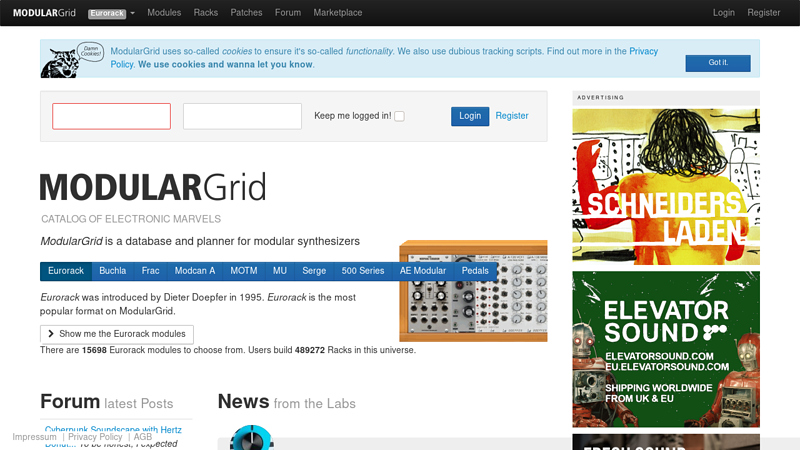Select the MOTM format tab
This screenshot has height=450, width=800.
coord(244,271)
